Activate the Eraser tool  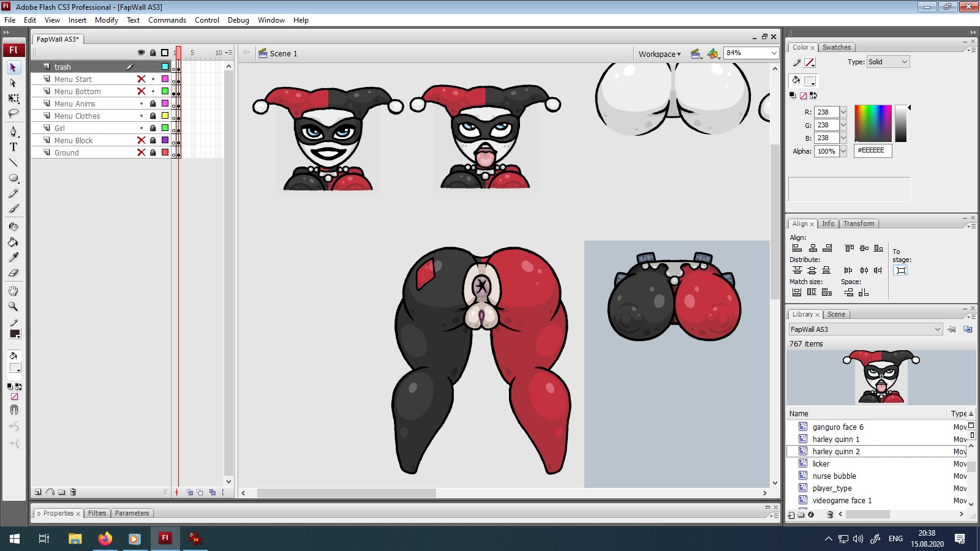coord(13,273)
